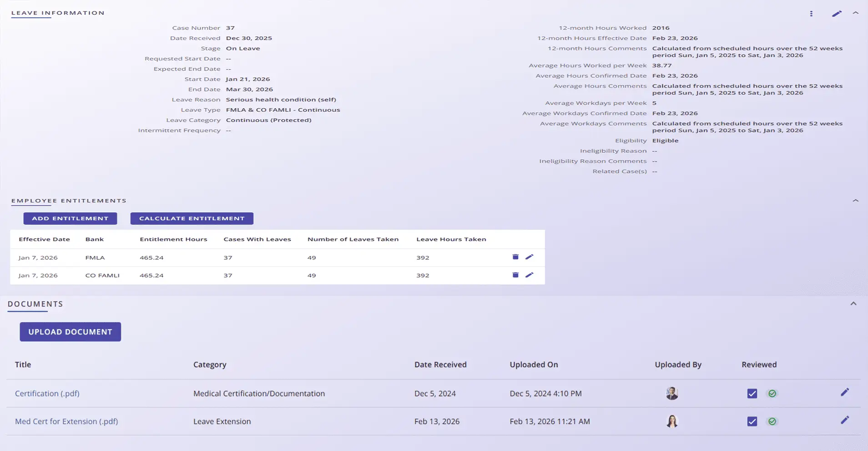Viewport: 868px width, 451px height.
Task: Open the Certification (.pdf) link
Action: 47,394
